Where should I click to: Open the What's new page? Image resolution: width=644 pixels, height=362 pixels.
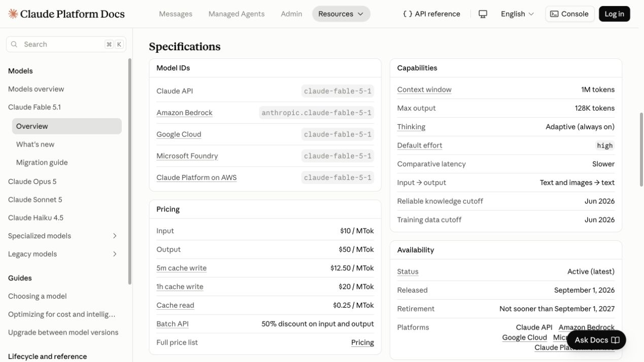click(x=35, y=144)
